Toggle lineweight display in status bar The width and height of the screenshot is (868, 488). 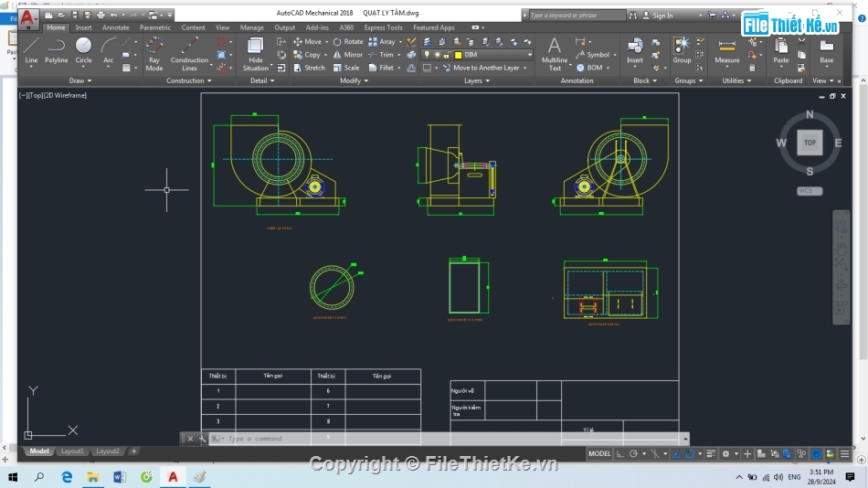[712, 453]
